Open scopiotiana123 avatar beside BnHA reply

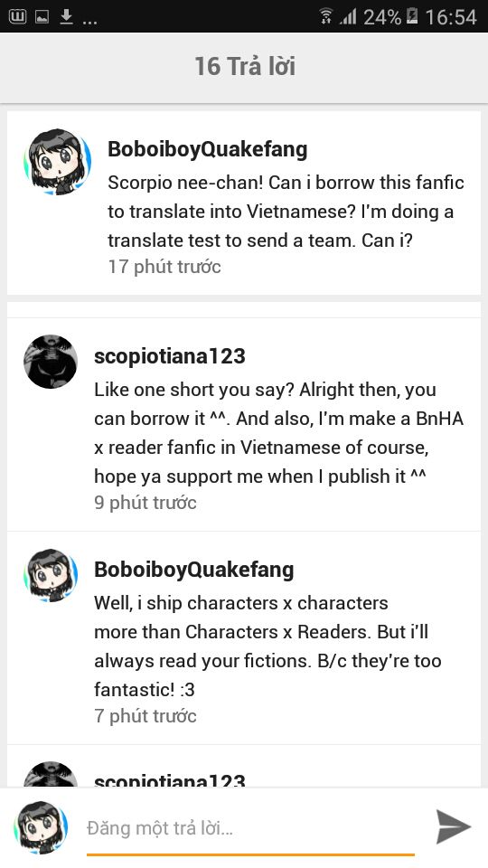[x=51, y=362]
